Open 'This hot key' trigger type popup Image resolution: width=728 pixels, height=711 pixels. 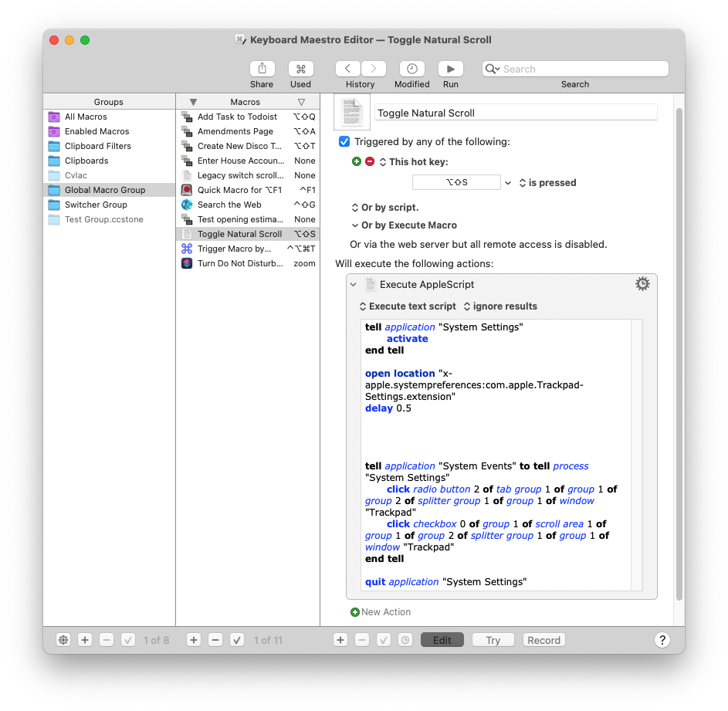[x=414, y=161]
